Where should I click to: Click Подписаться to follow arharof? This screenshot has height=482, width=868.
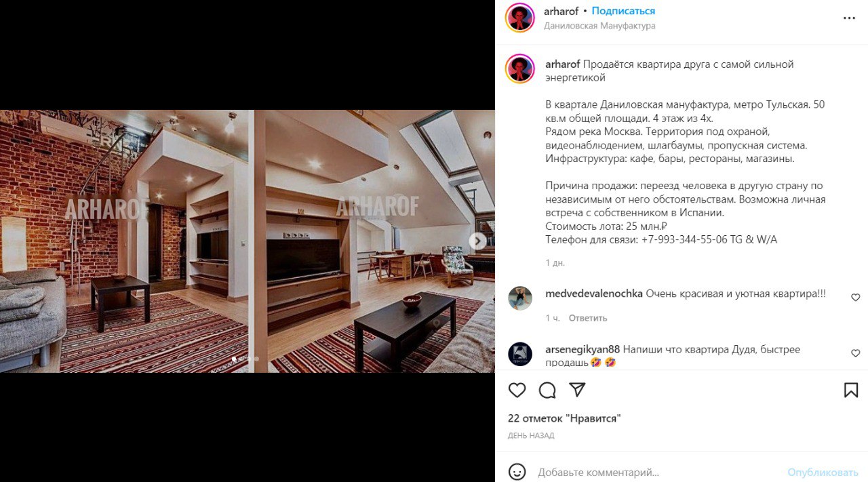click(623, 11)
